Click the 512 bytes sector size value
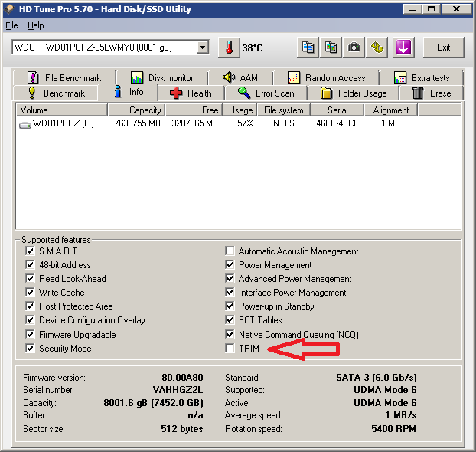 tap(182, 428)
